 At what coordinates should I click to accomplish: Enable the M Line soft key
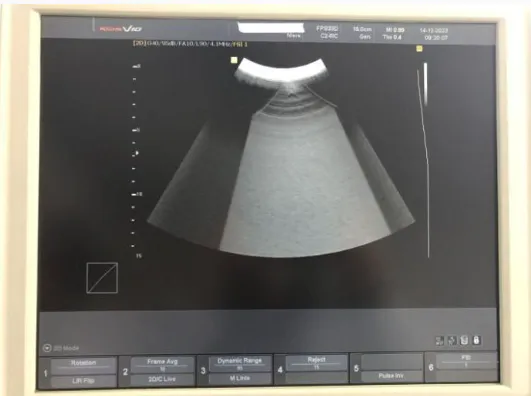240,378
